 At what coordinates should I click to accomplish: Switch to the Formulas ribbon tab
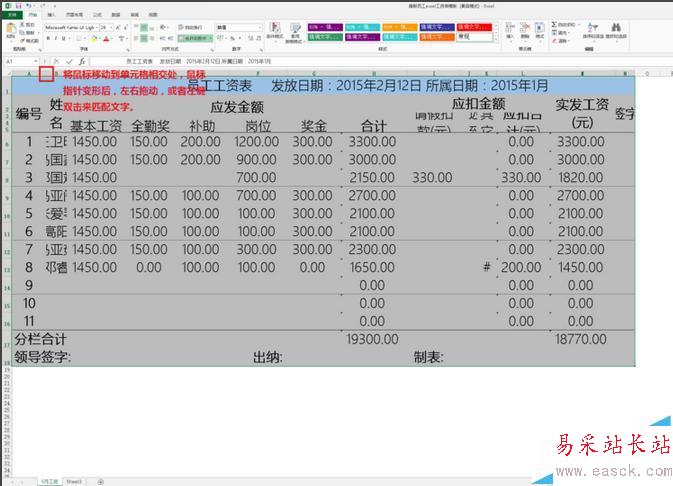click(97, 15)
